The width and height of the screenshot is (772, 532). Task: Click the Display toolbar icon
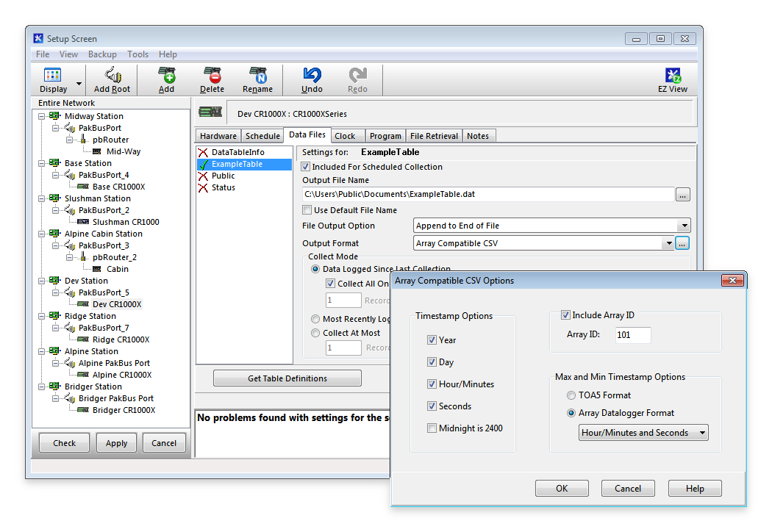[53, 76]
